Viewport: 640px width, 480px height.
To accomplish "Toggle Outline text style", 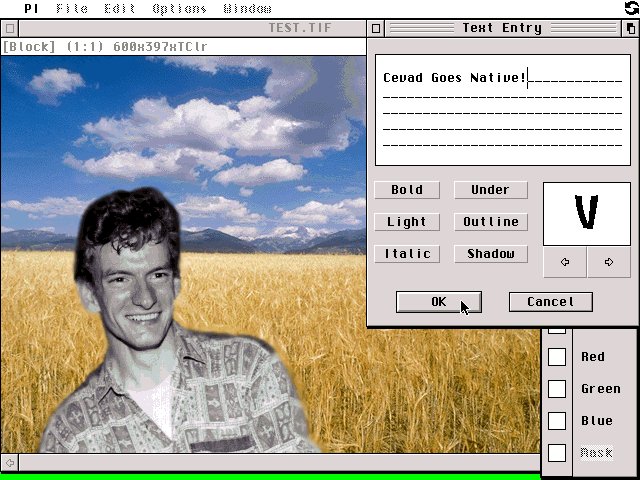I will pos(491,222).
